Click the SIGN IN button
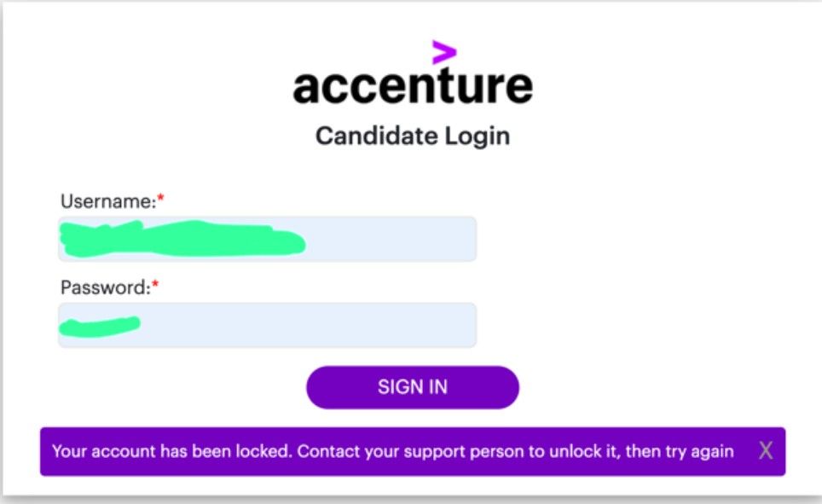822x504 pixels. 412,387
